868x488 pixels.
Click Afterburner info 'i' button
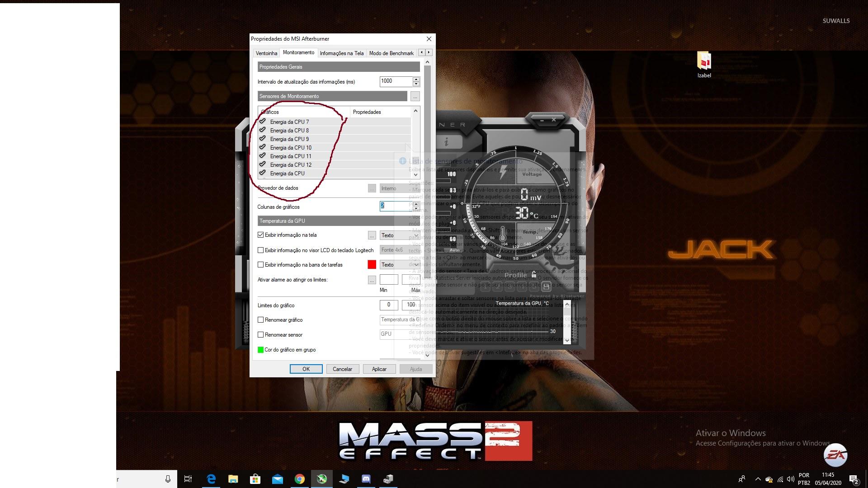tap(447, 141)
